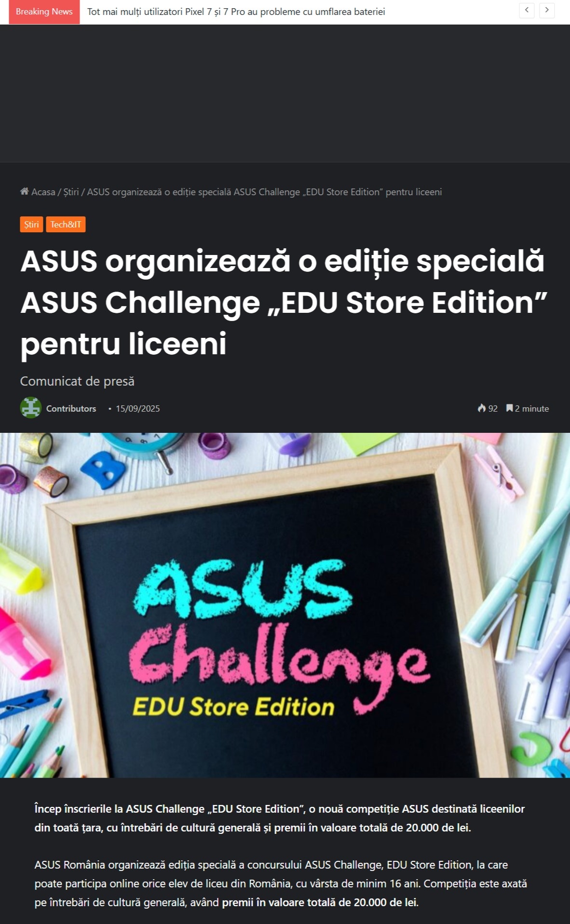Open the Contributors author link

tap(71, 408)
